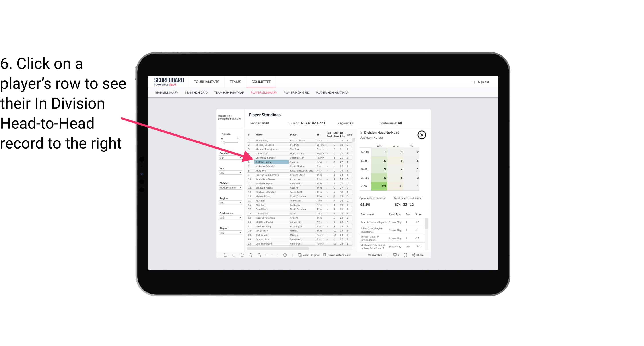Click the redo arrow icon
644x346 pixels.
pos(233,255)
